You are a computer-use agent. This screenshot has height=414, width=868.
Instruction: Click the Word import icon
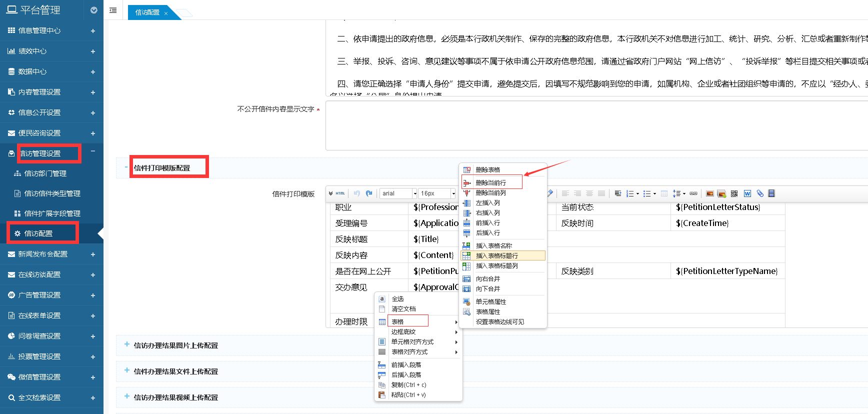[x=747, y=193]
